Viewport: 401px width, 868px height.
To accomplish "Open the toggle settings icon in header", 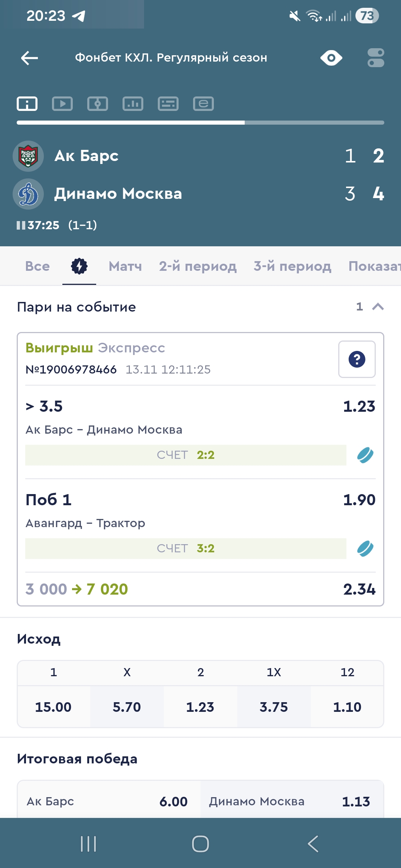I will (376, 58).
